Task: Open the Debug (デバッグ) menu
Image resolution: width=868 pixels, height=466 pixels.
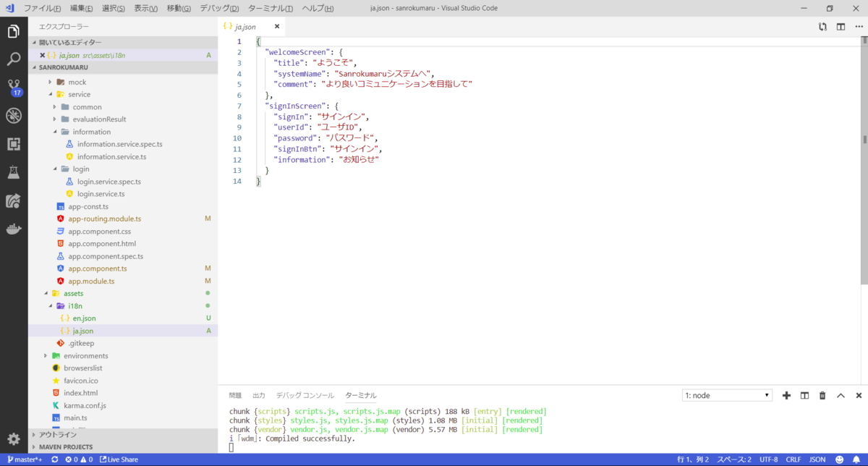Action: 219,9
